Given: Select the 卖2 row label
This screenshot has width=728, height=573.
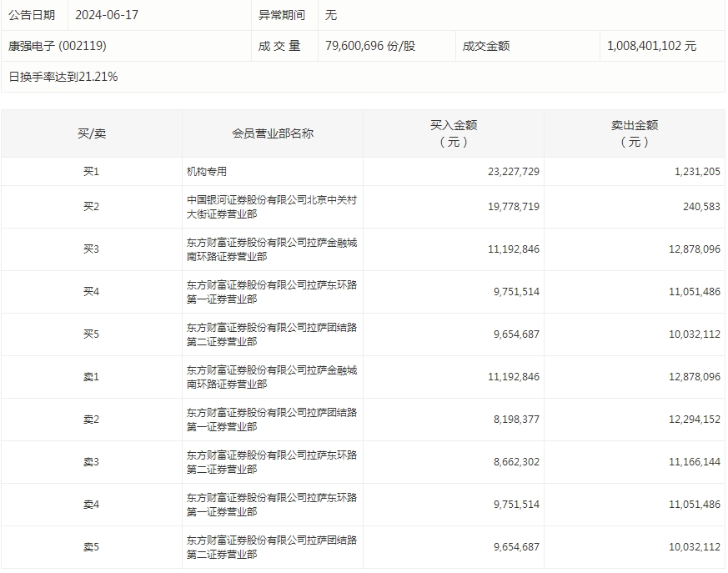Looking at the screenshot, I should 92,420.
